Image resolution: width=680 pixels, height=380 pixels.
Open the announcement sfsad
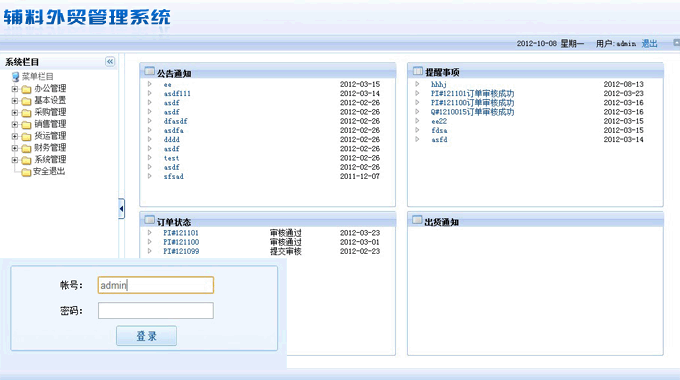[173, 176]
